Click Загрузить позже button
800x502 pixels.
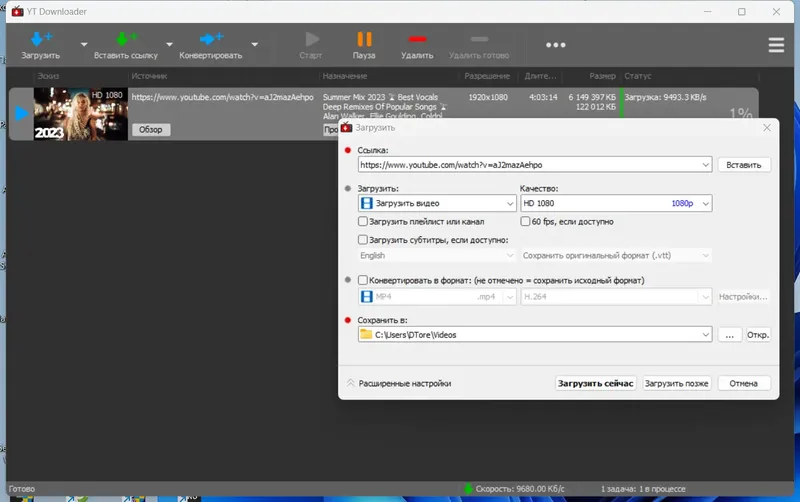677,383
